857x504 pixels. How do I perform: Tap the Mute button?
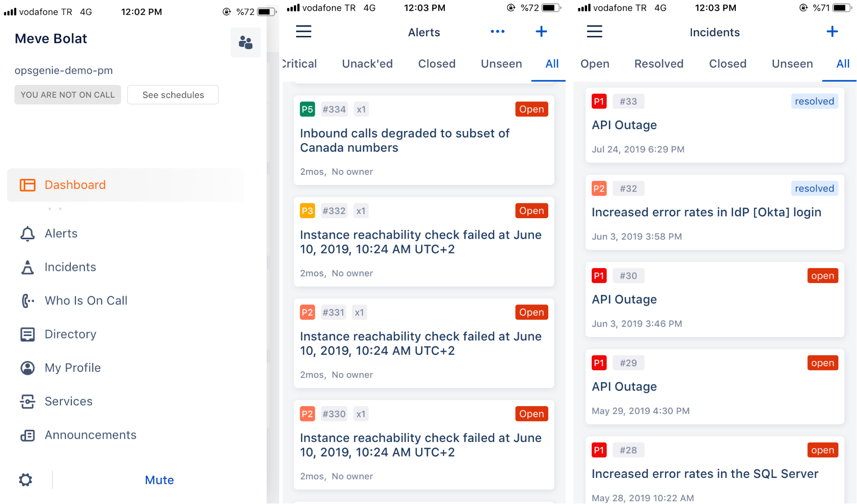159,480
